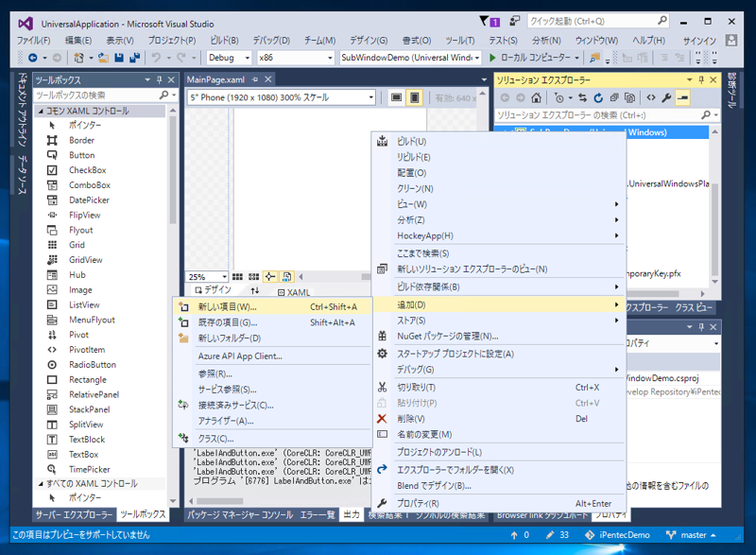756x555 pixels.
Task: Click the XAML view button
Action: pos(294,292)
